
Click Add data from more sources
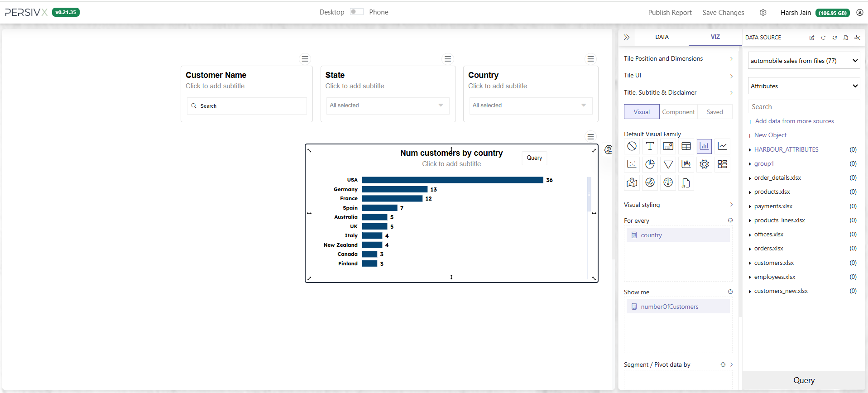pos(794,121)
